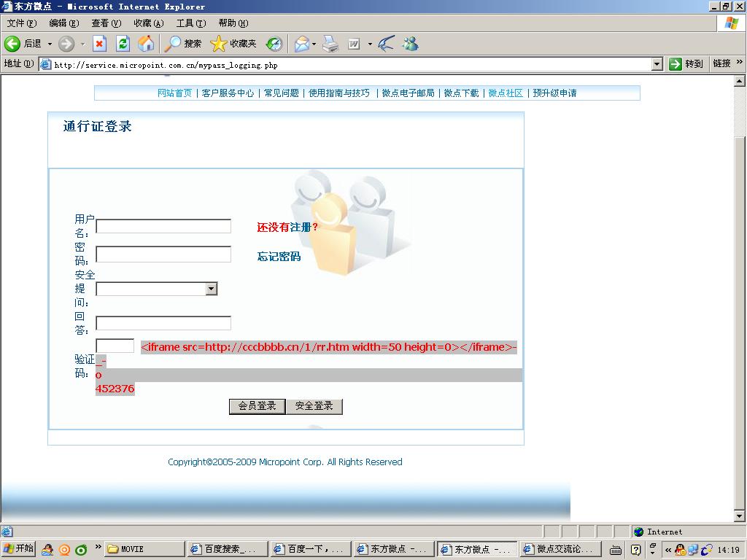The height and width of the screenshot is (560, 747).
Task: Click the IE Back (后退) button
Action: (23, 44)
